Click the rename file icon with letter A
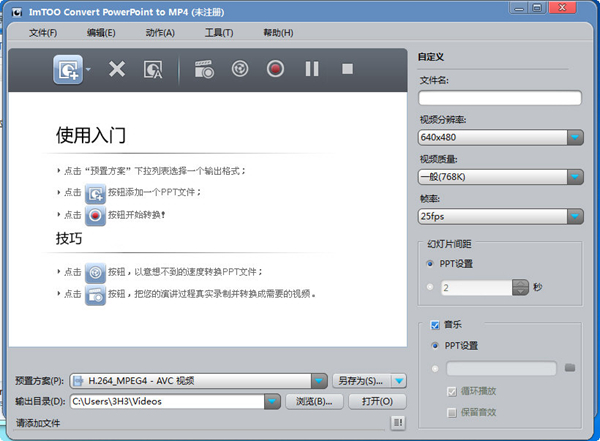The image size is (600, 441). point(153,70)
